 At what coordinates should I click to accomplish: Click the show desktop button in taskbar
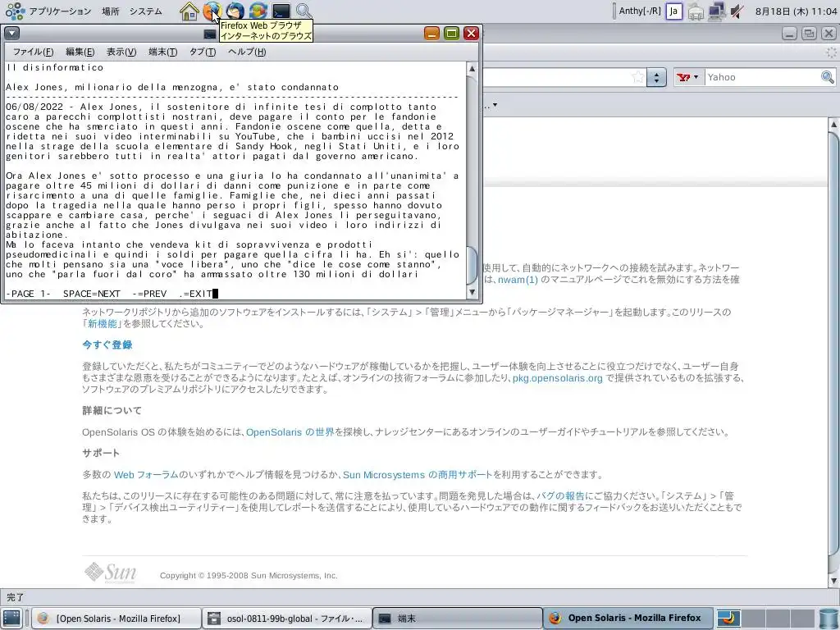pos(11,619)
